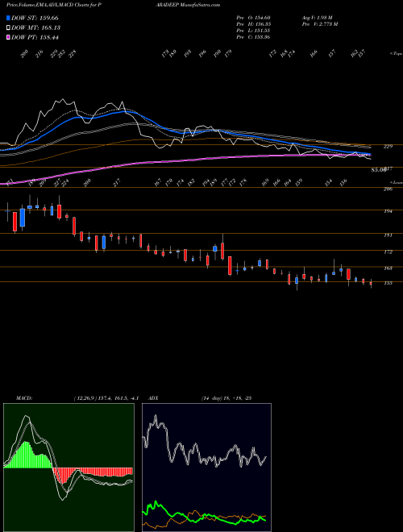Screen dimensions: 403x532
Task: Click the '<Tops' label at the right edge
Action: (396, 54)
